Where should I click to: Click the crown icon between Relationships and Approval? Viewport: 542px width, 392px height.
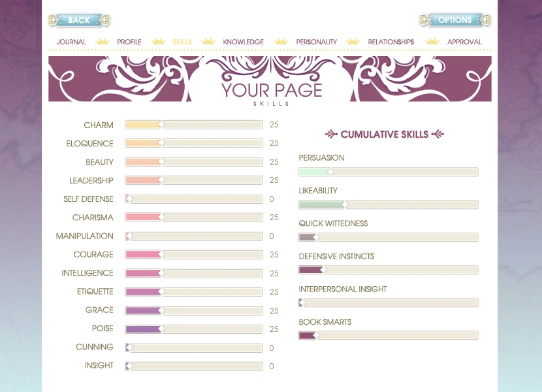click(x=432, y=41)
